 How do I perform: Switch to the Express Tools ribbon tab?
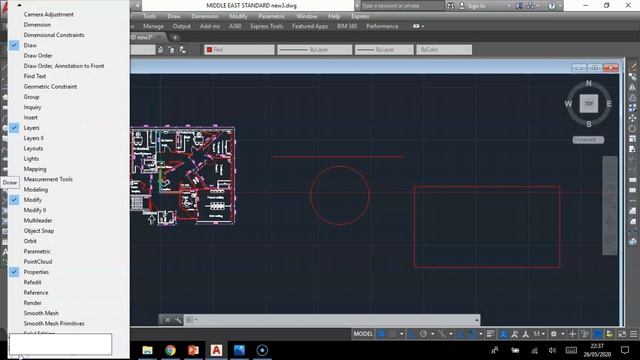coord(267,26)
